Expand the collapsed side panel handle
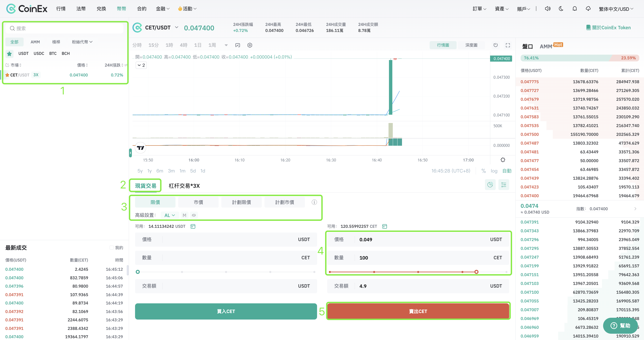The image size is (644, 340). click(x=130, y=153)
